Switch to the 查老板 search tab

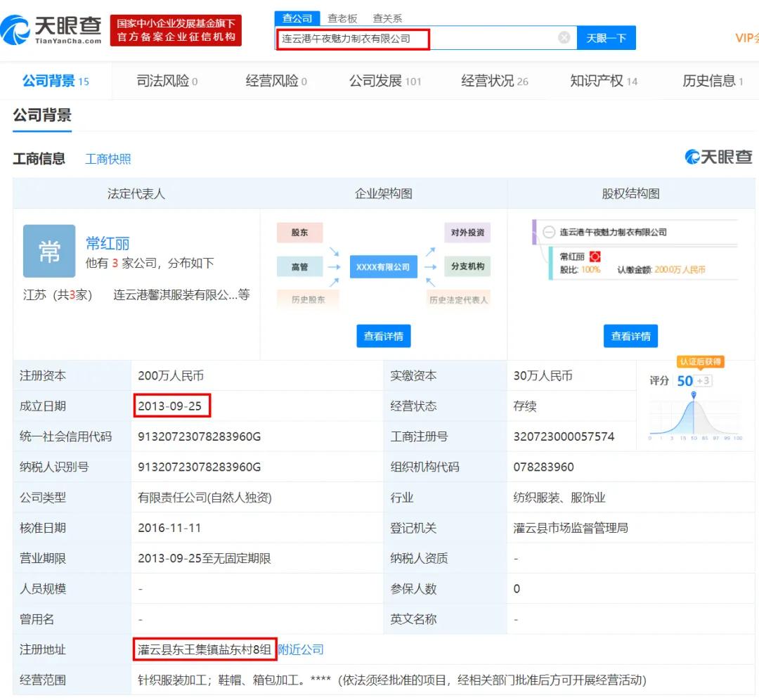(x=342, y=18)
